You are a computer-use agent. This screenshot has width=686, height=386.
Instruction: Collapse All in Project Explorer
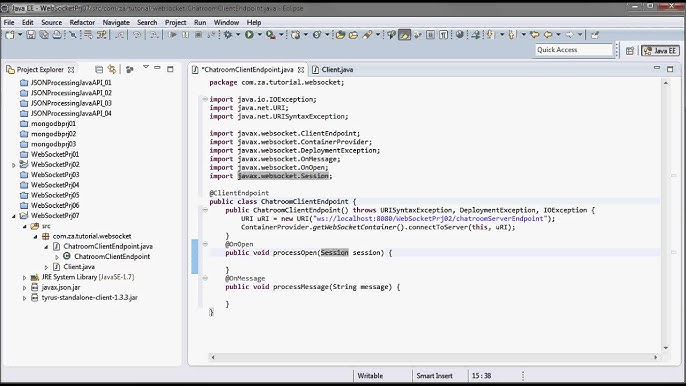click(x=99, y=69)
